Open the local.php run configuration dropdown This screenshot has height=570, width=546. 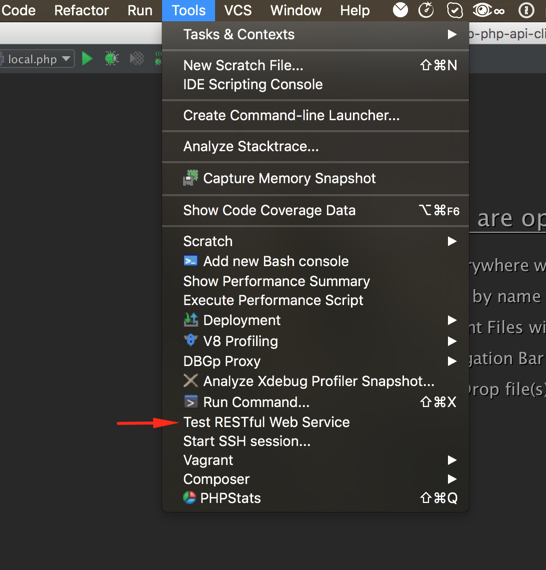click(37, 59)
